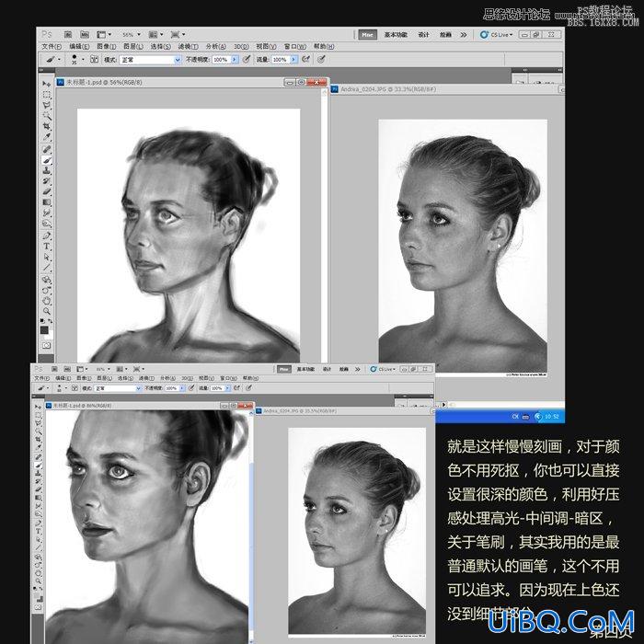Image resolution: width=644 pixels, height=644 pixels.
Task: Select the Lasso tool in upper window toolbox
Action: [x=46, y=105]
